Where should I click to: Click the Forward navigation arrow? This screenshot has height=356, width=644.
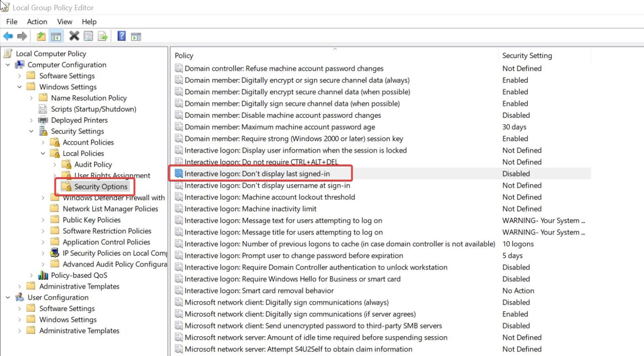pyautogui.click(x=22, y=36)
